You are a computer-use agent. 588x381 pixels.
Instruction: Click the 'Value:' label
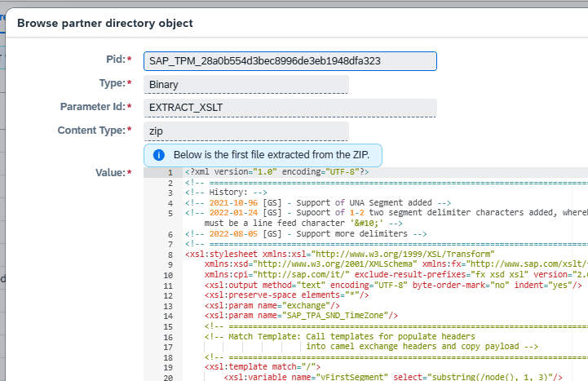(110, 172)
